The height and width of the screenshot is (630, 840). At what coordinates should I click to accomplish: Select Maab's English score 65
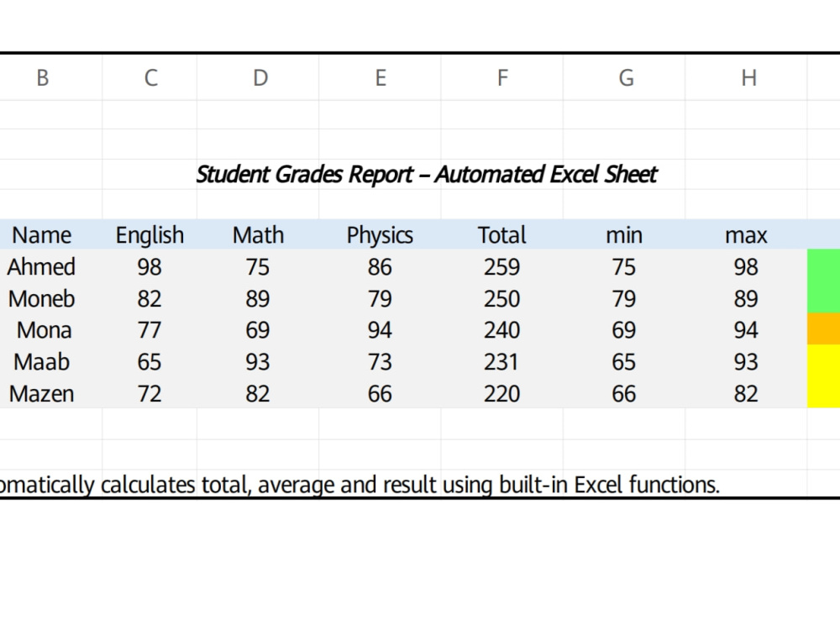[x=150, y=361]
